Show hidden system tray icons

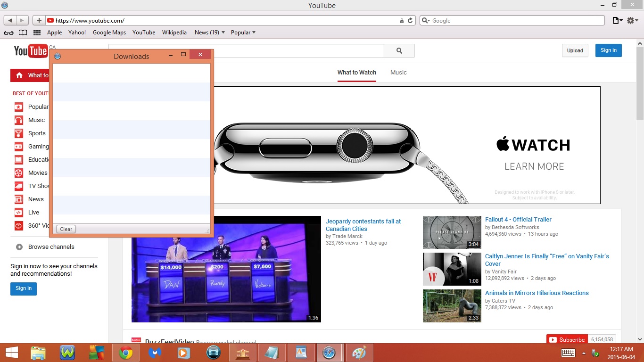tap(584, 353)
